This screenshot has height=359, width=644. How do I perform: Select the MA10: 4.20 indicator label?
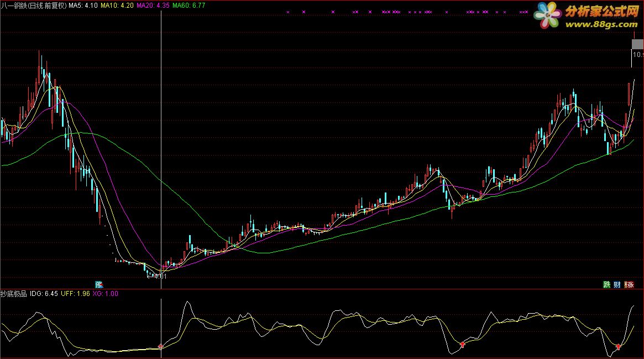(x=117, y=6)
